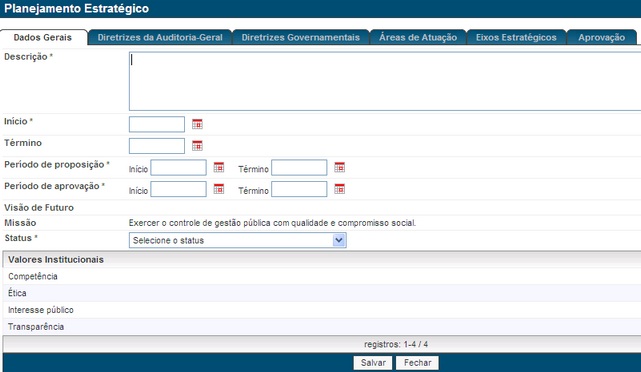Click the Visão de Futuro label
Screen dimensions: 641x372
[39, 208]
